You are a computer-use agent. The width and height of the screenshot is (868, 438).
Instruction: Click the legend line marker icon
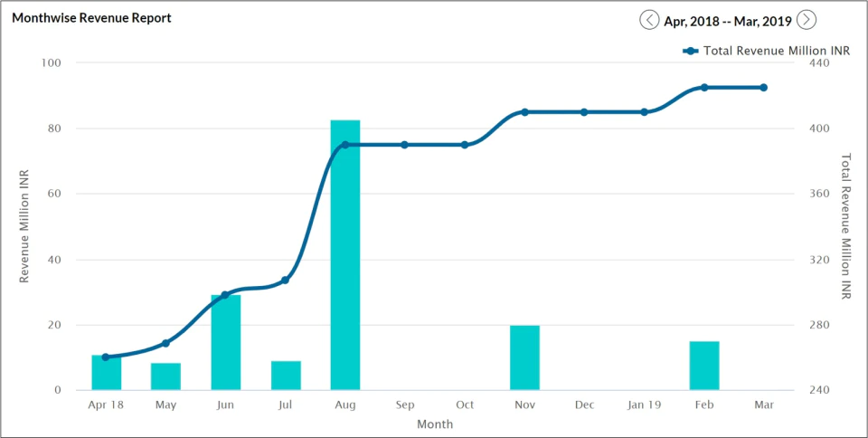(x=691, y=51)
